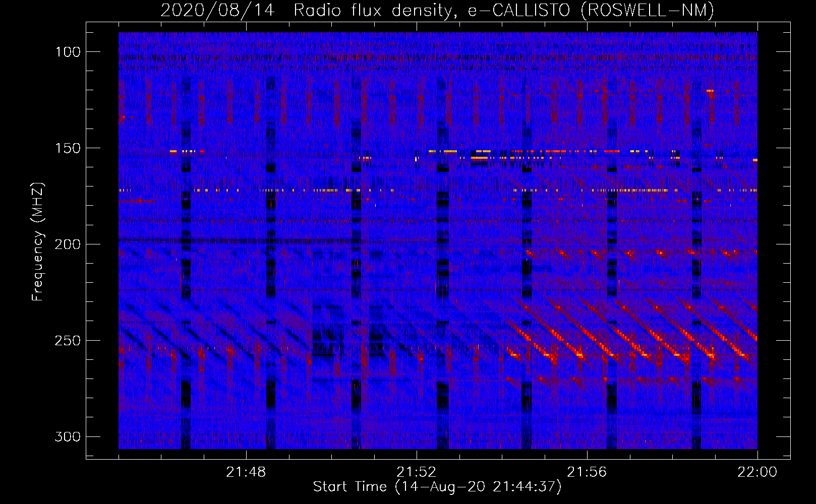Image resolution: width=816 pixels, height=504 pixels.
Task: Click the 21:52 time tick label
Action: click(x=417, y=472)
